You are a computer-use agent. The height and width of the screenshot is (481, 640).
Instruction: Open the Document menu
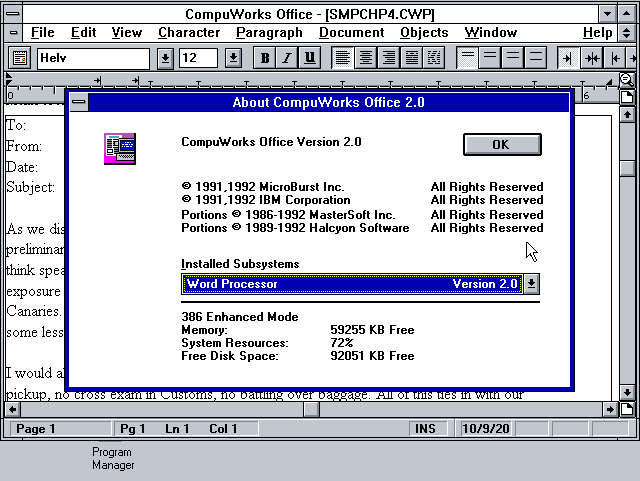click(x=351, y=33)
